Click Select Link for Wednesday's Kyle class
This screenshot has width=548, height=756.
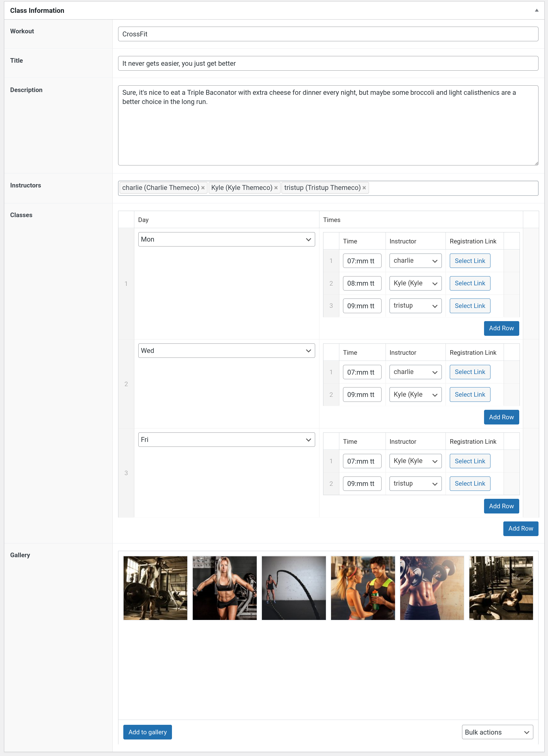tap(470, 394)
